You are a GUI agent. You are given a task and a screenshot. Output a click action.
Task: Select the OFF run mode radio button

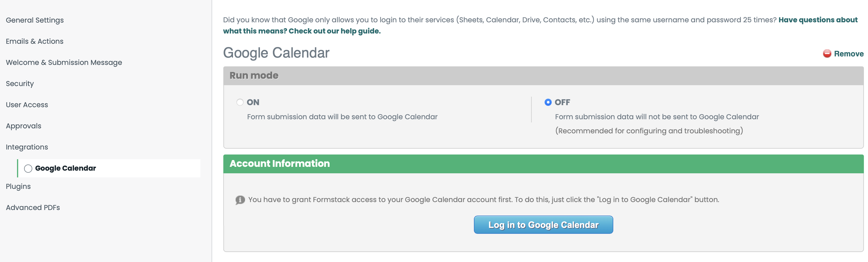tap(548, 102)
